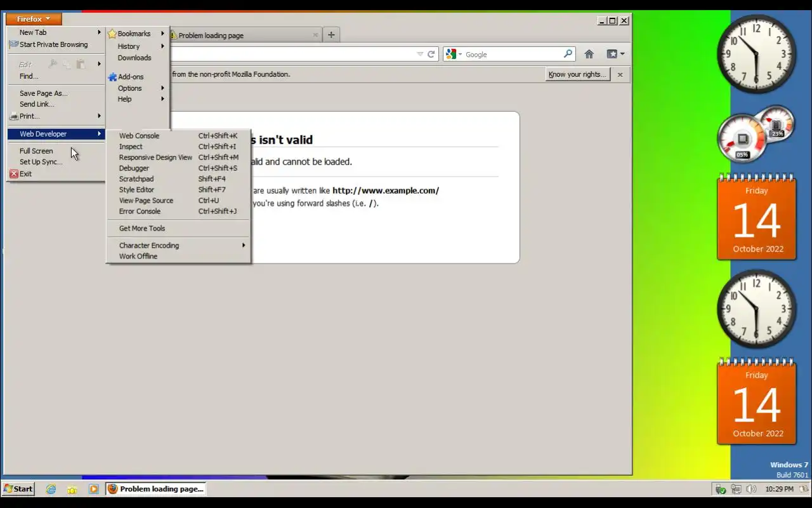Expand the New Tab submenu arrow
This screenshot has width=812, height=508.
99,32
